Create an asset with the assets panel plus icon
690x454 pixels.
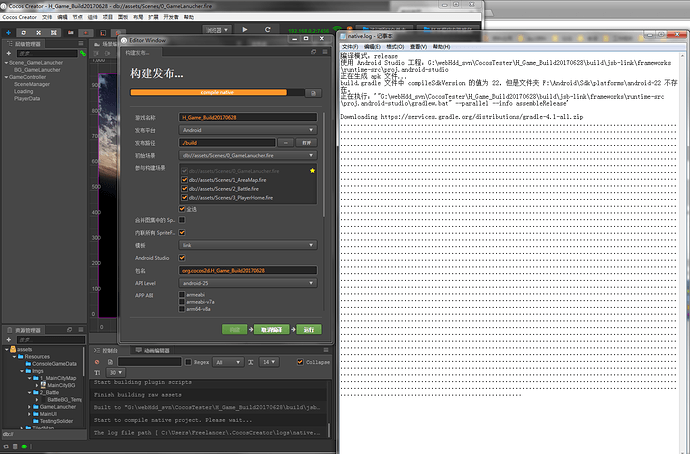click(8, 340)
